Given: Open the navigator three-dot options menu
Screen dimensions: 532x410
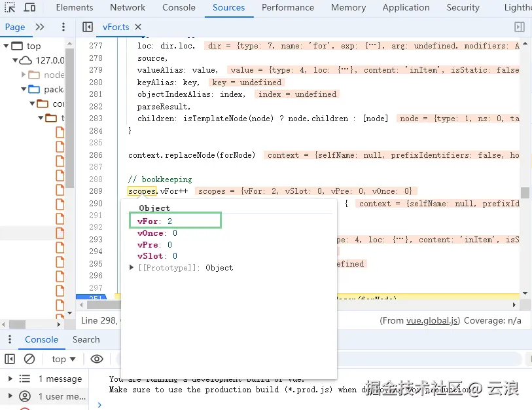Looking at the screenshot, I should (63, 27).
